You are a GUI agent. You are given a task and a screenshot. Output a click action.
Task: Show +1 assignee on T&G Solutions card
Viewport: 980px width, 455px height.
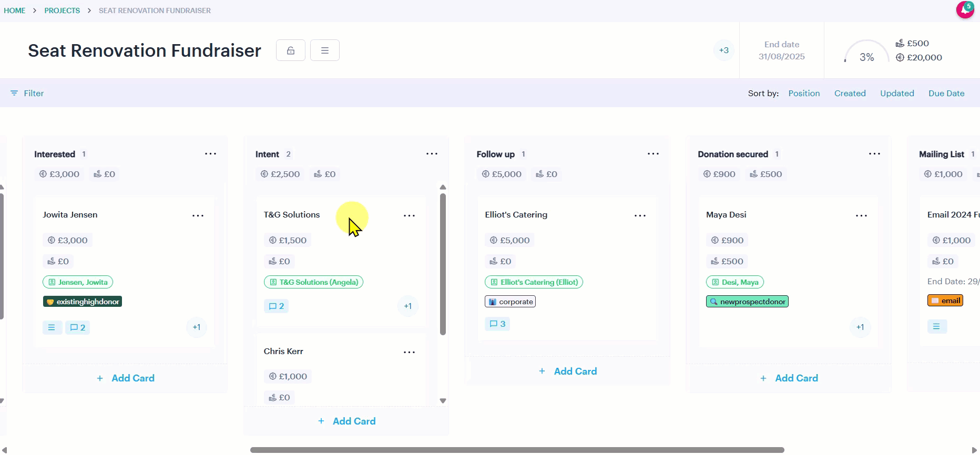408,306
